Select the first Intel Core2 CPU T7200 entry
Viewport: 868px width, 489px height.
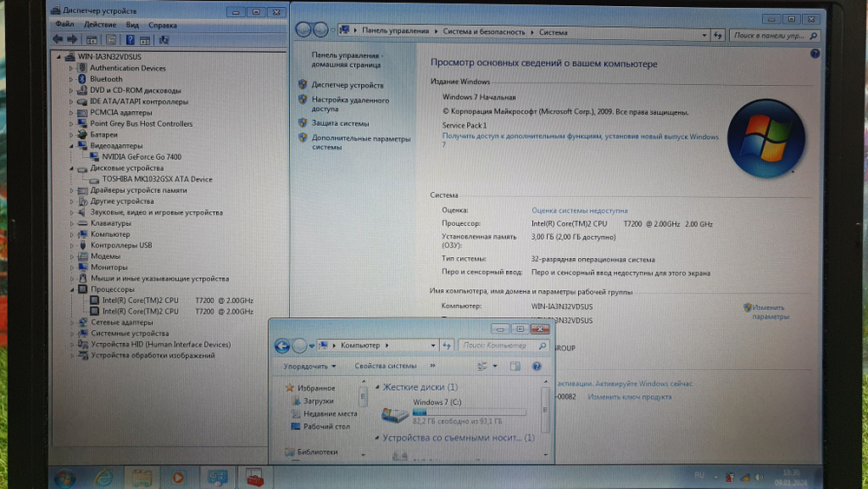178,301
